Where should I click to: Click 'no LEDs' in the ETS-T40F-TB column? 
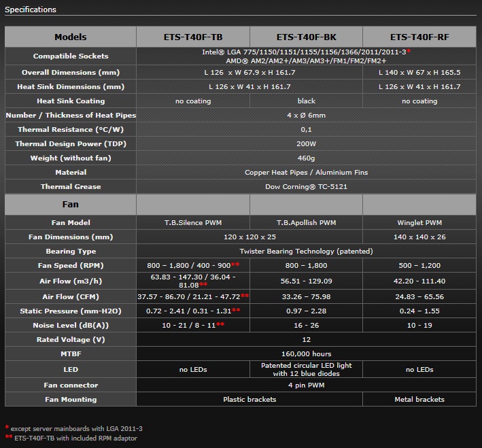(193, 369)
